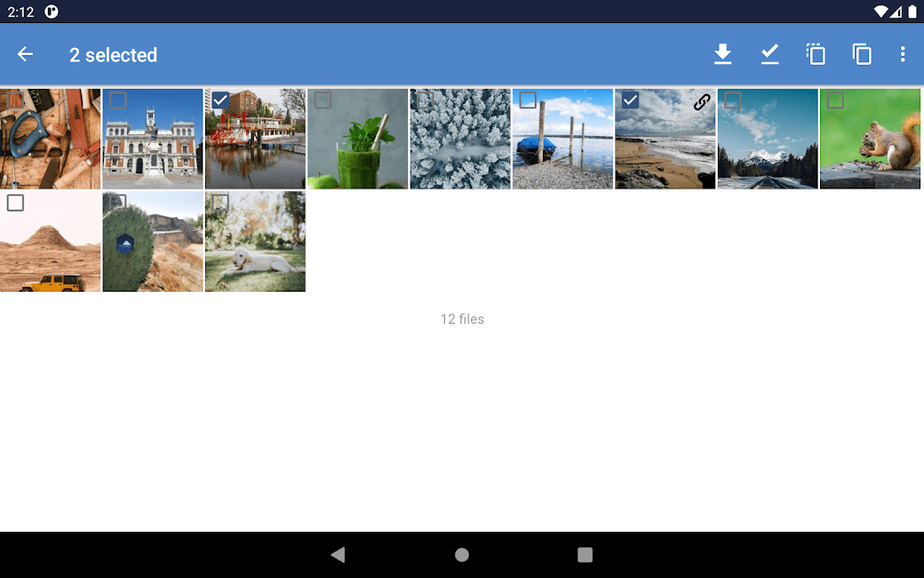Tap the share link icon on beach photo
Screen dimensions: 924x578
701,102
